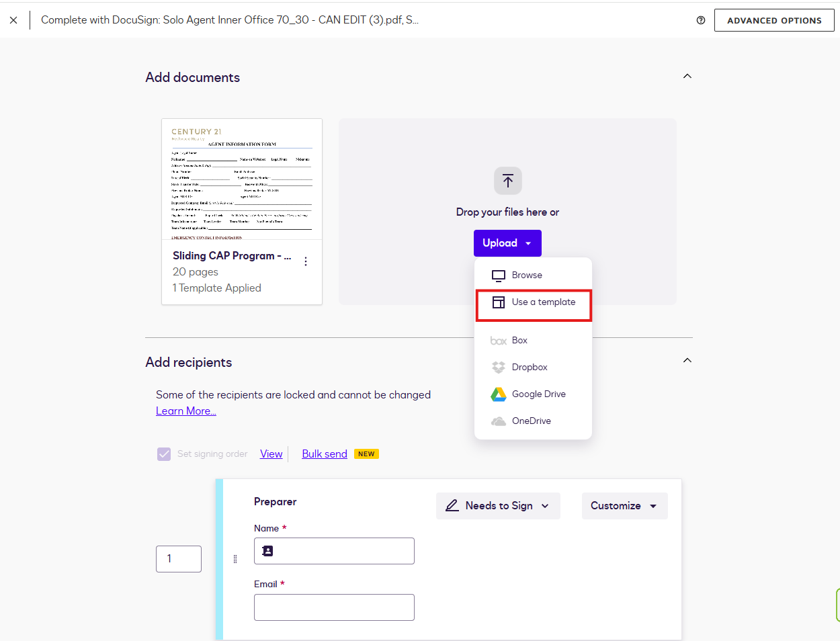This screenshot has width=840, height=641.
Task: Open the Customize dropdown
Action: point(624,506)
